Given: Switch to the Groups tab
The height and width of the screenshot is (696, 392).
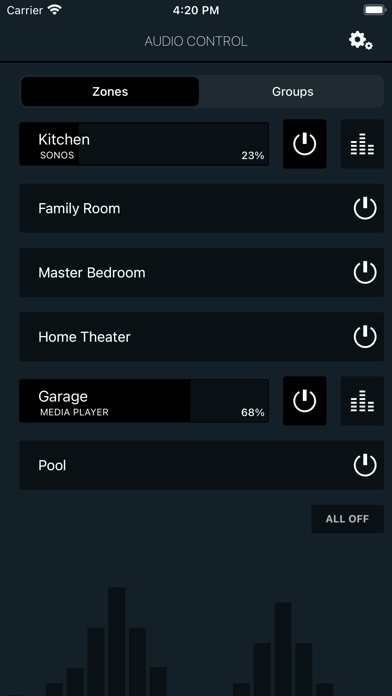Looking at the screenshot, I should pyautogui.click(x=292, y=91).
